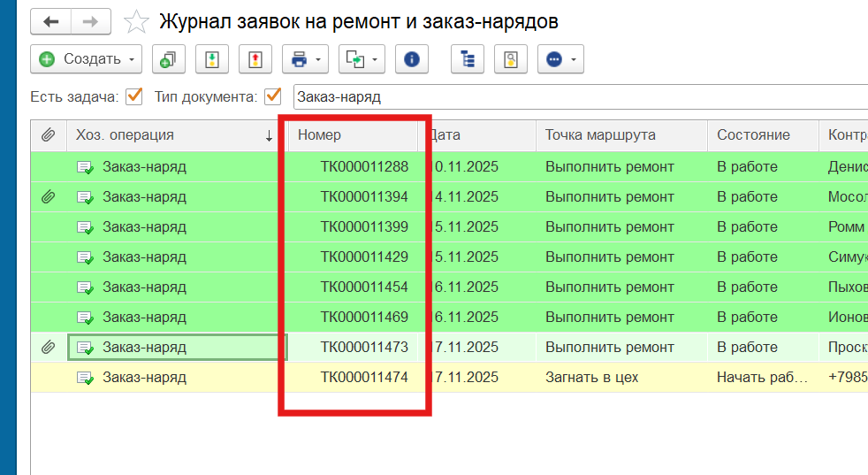
Task: Click the unpost document red arrow icon
Action: [255, 59]
